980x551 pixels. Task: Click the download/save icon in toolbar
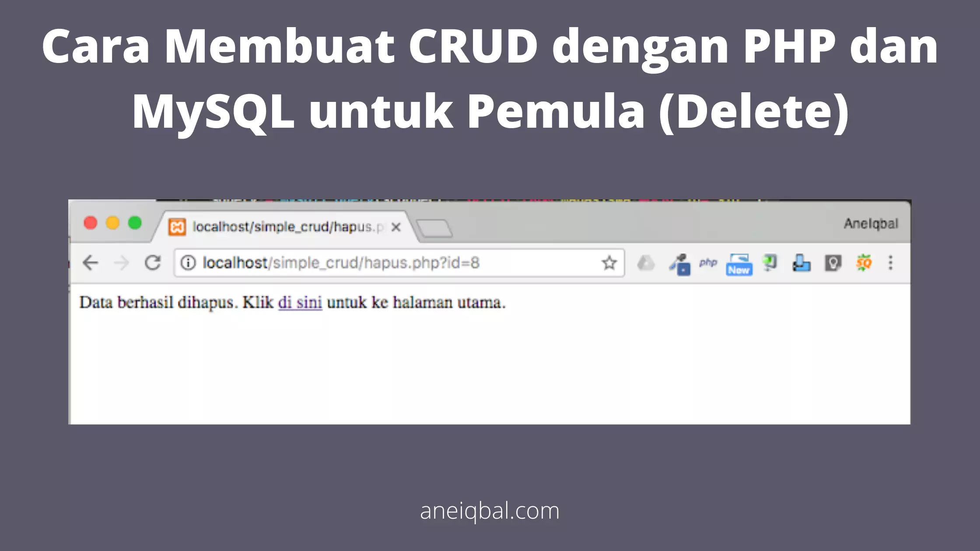click(801, 263)
